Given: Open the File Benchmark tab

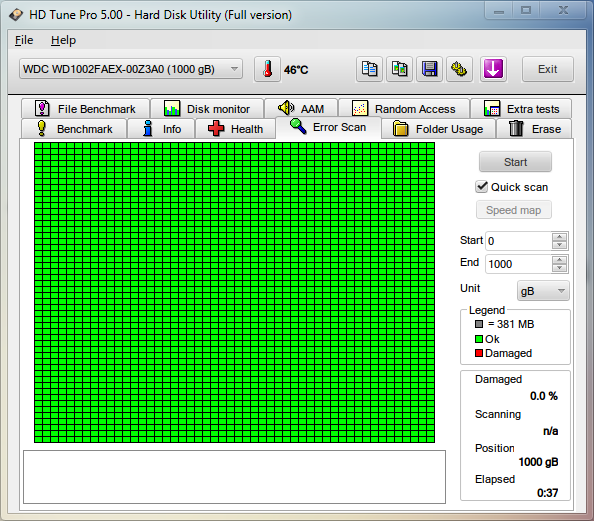Looking at the screenshot, I should pyautogui.click(x=85, y=109).
